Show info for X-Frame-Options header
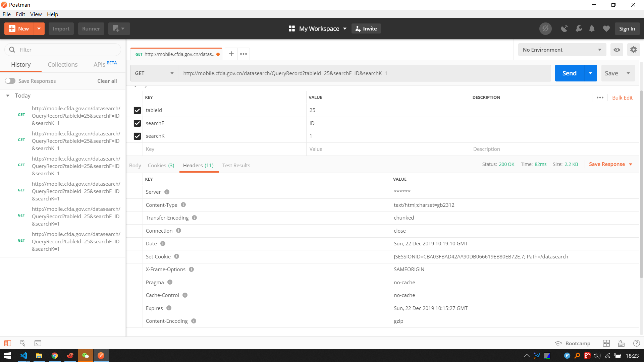Image resolution: width=644 pixels, height=362 pixels. click(191, 269)
